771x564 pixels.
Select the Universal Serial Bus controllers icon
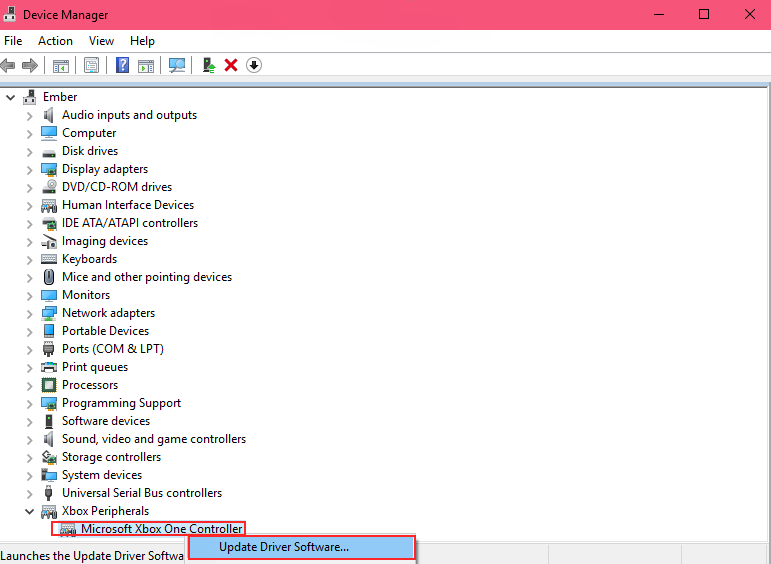48,493
